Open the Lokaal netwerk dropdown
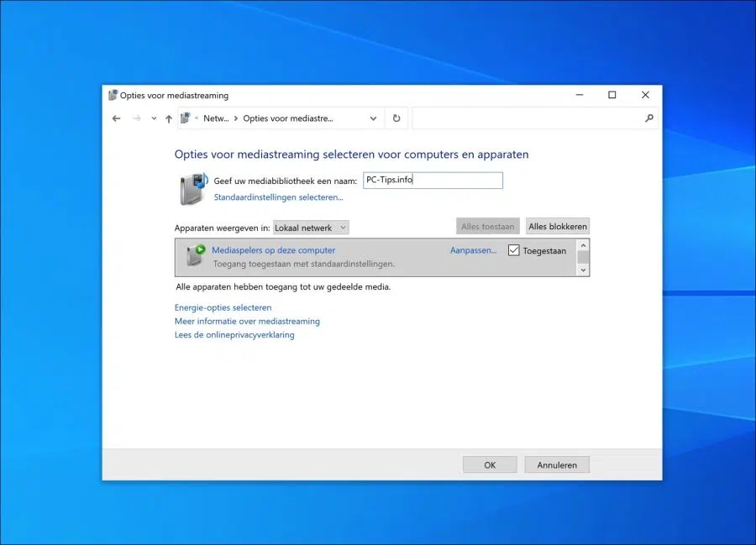Viewport: 756px width, 545px height. (311, 228)
